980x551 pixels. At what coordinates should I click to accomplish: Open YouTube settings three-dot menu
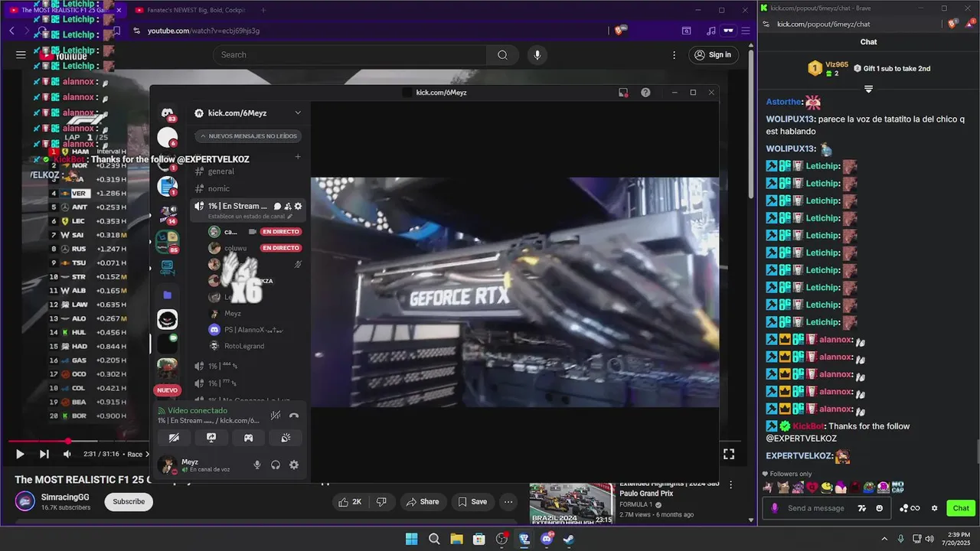point(674,54)
